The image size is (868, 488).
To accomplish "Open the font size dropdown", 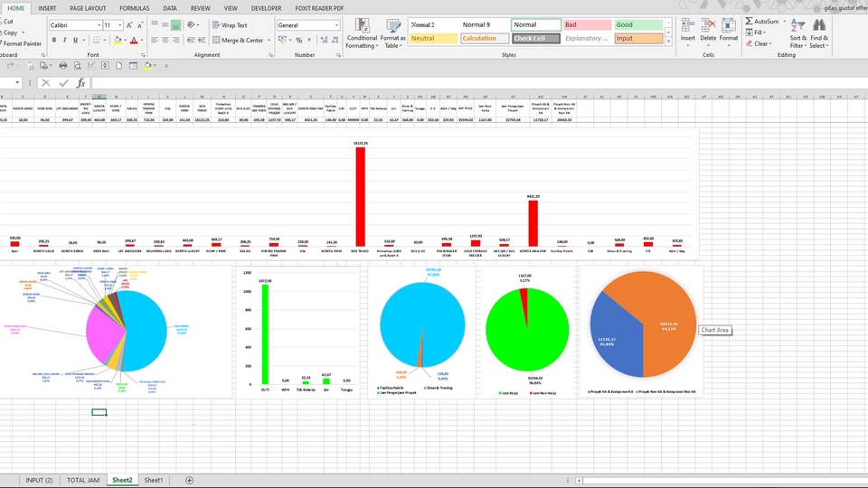I will tap(120, 25).
